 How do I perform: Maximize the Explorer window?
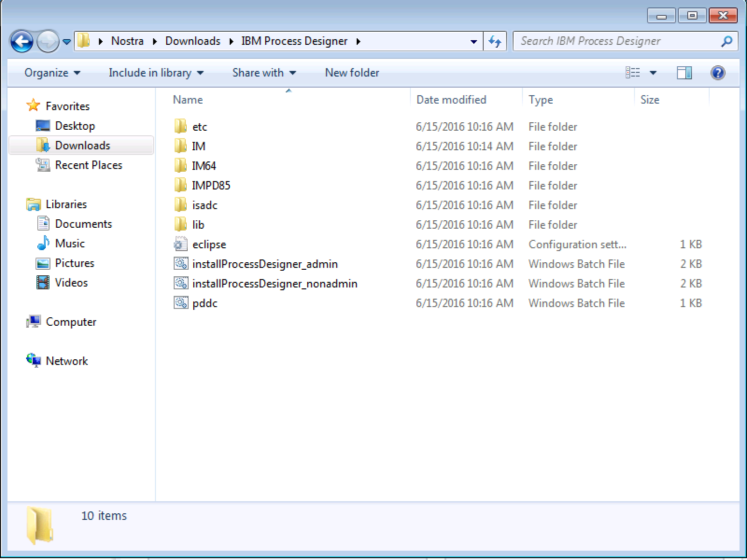coord(692,16)
